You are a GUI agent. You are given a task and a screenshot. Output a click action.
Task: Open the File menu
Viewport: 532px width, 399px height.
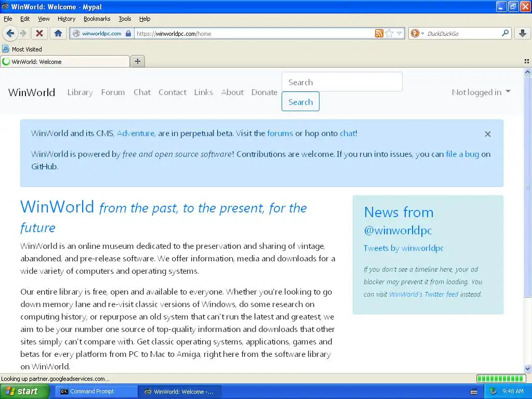click(8, 19)
